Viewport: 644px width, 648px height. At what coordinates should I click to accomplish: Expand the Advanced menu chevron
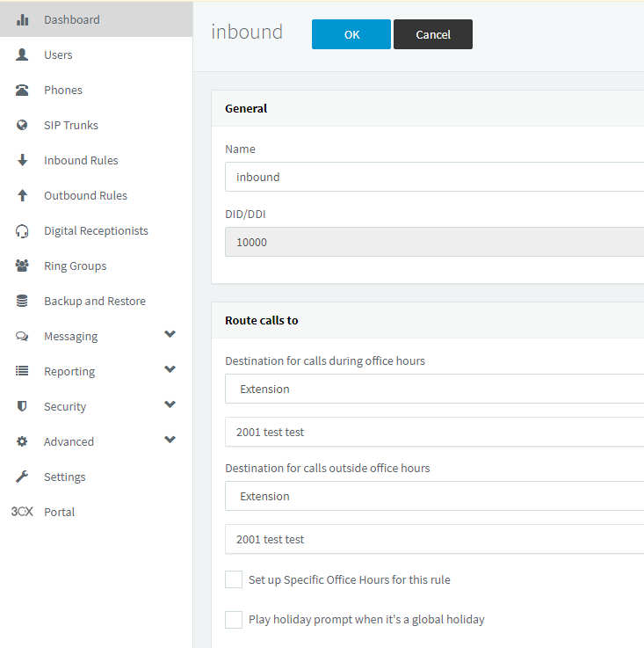(170, 440)
